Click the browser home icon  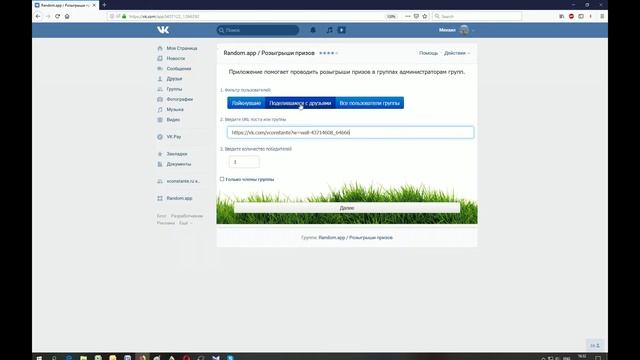click(x=67, y=16)
